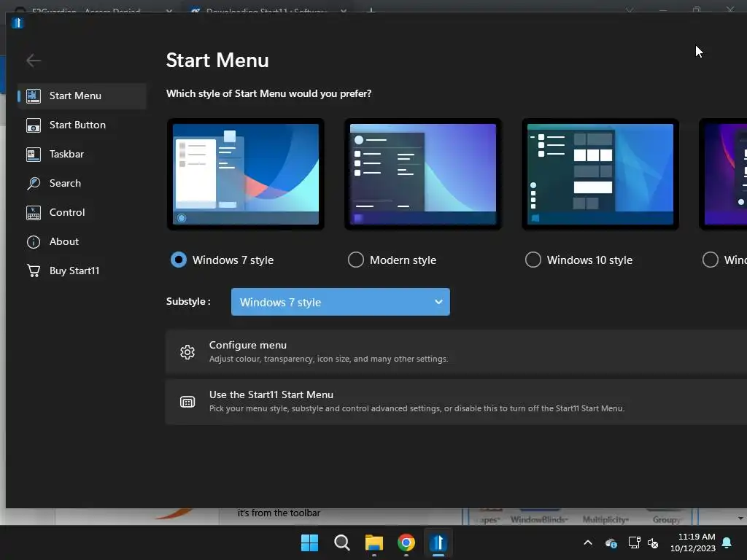Open the Start Menu sidebar section
The height and width of the screenshot is (560, 747).
click(82, 96)
